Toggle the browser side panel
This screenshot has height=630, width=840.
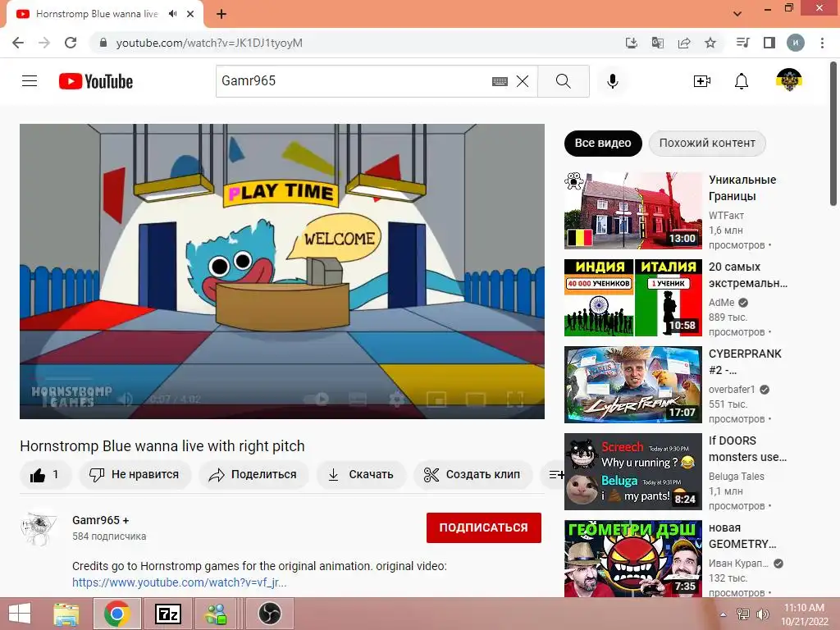tap(769, 43)
